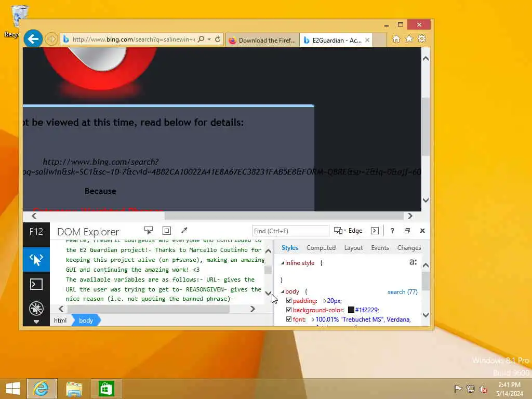The width and height of the screenshot is (532, 399).
Task: Click DOM pane scroll down arrow
Action: pyautogui.click(x=268, y=293)
